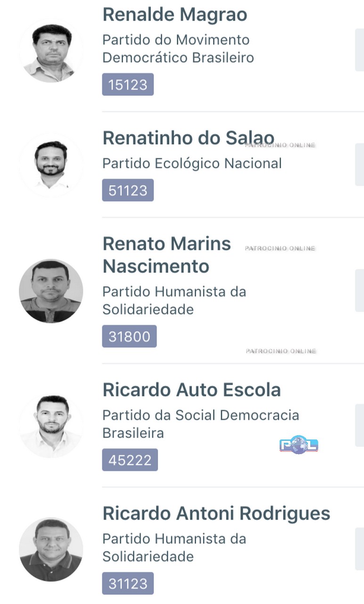The width and height of the screenshot is (364, 604).
Task: Click Partido do Movimento Democrático Brasileiro text
Action: 178,49
